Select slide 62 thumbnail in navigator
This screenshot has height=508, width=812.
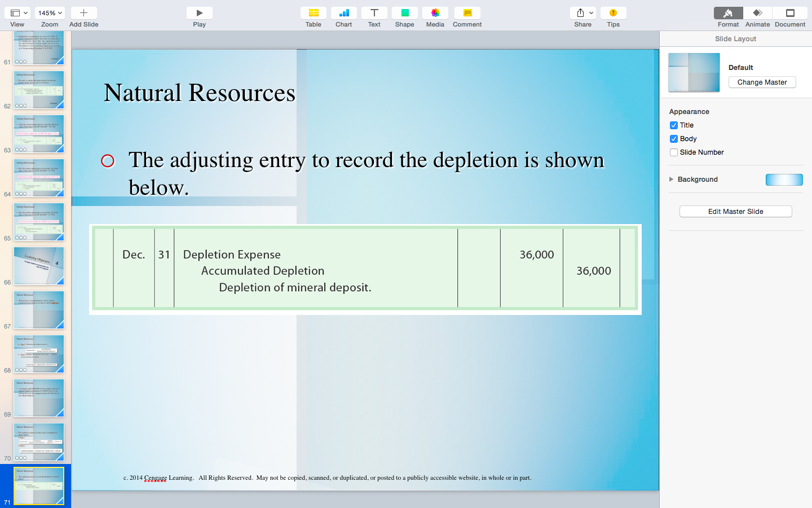39,90
